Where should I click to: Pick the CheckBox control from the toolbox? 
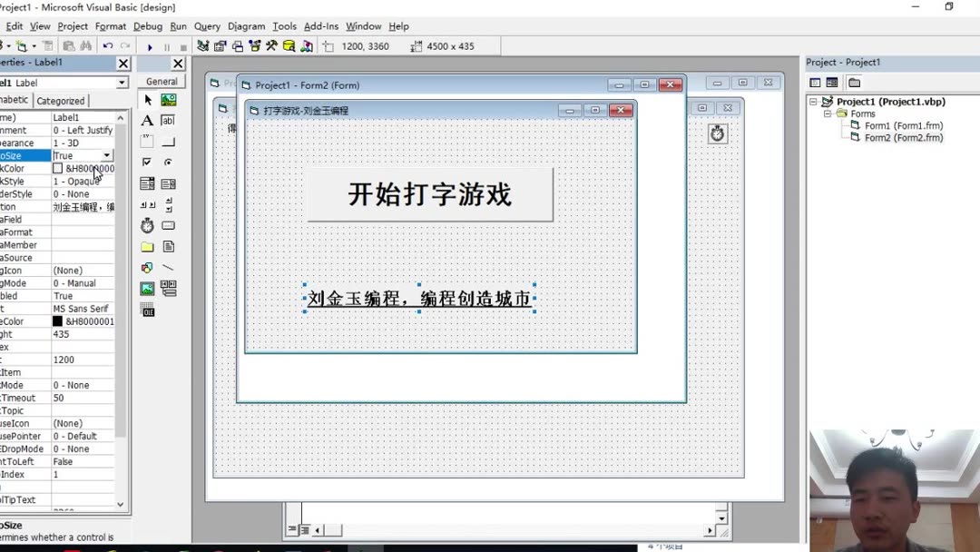click(146, 162)
